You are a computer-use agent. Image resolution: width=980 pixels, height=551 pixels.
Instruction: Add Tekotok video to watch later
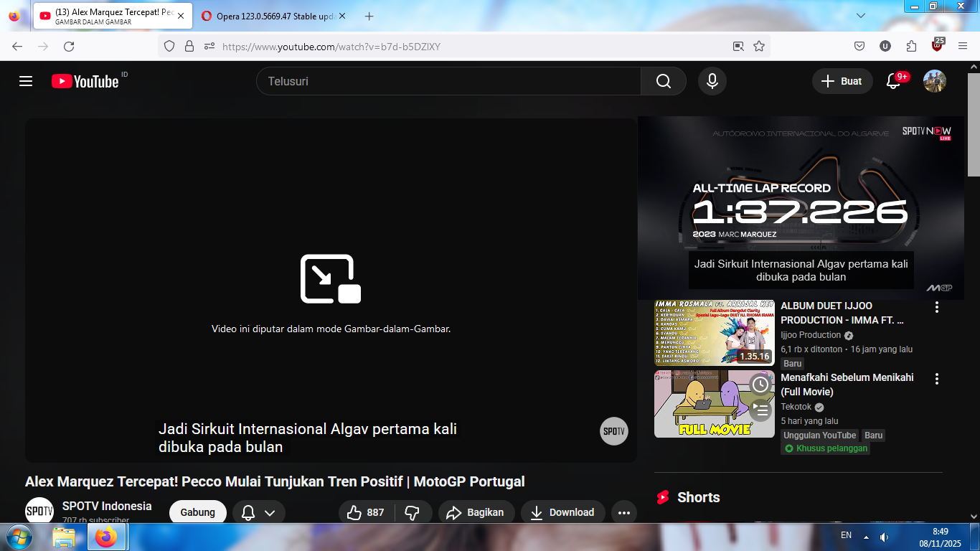[x=760, y=385]
